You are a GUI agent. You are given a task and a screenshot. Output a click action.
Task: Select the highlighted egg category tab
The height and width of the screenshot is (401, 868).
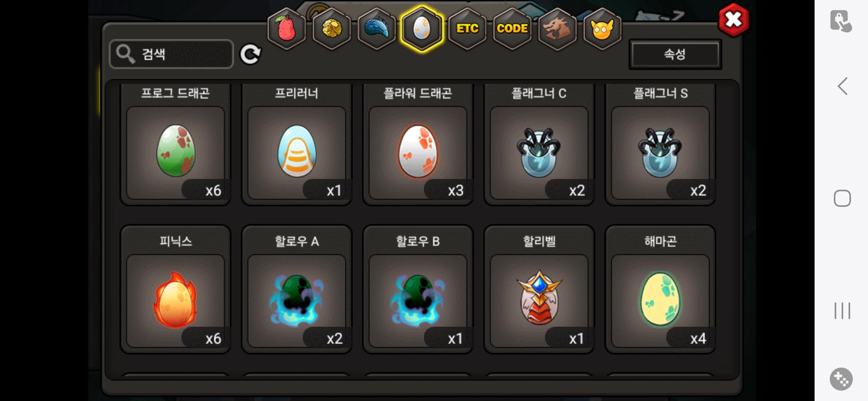[x=422, y=29]
